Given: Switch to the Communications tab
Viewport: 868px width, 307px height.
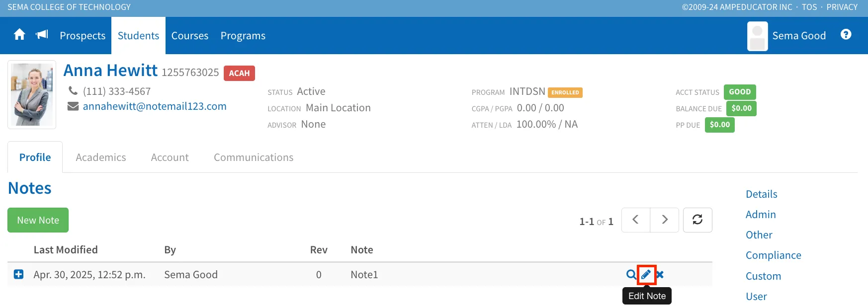Looking at the screenshot, I should tap(254, 157).
